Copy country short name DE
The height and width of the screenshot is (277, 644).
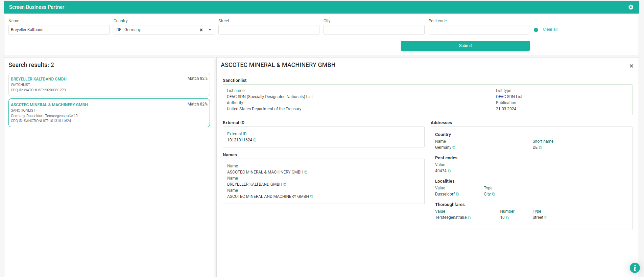coord(540,147)
